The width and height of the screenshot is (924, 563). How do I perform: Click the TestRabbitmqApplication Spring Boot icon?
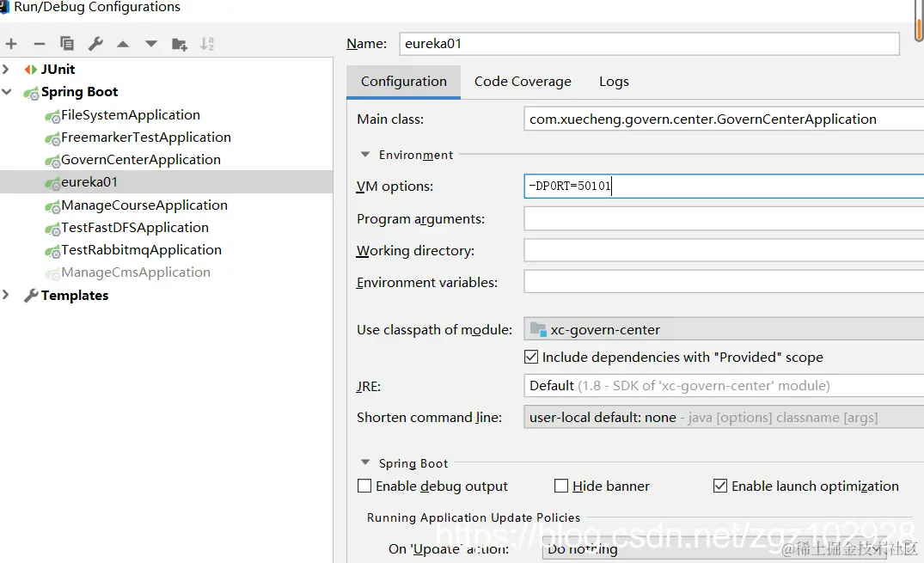tap(52, 250)
